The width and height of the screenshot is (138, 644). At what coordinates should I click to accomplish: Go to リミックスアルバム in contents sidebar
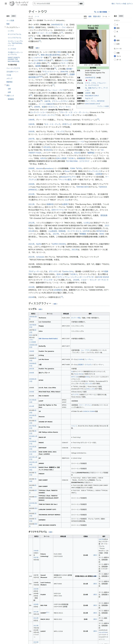pyautogui.click(x=15, y=38)
